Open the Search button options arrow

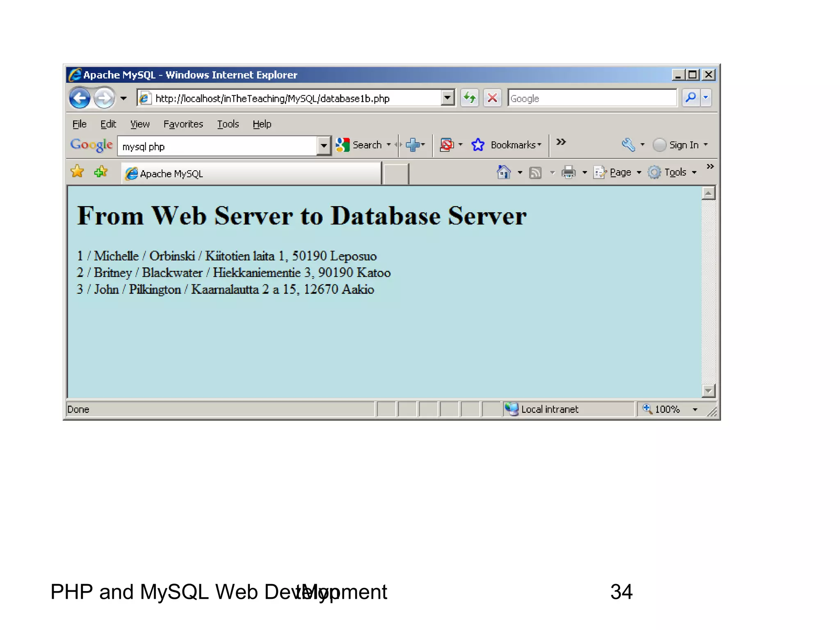pos(388,145)
